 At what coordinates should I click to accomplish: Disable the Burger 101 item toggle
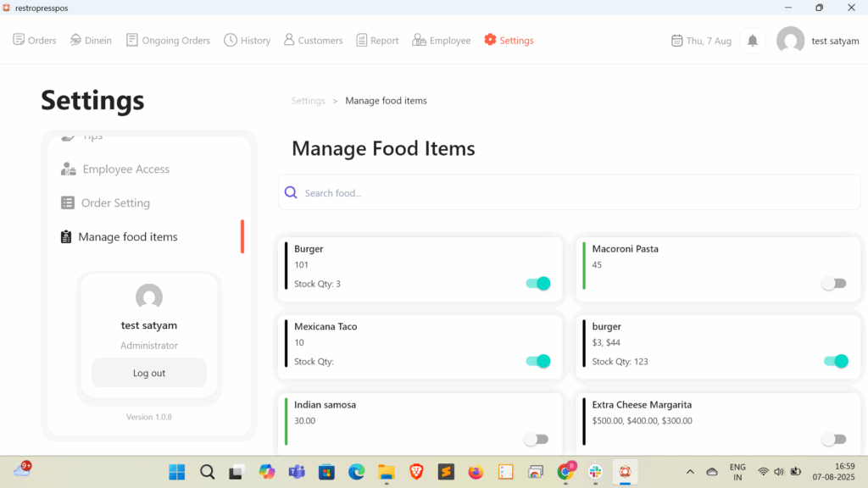[538, 284]
